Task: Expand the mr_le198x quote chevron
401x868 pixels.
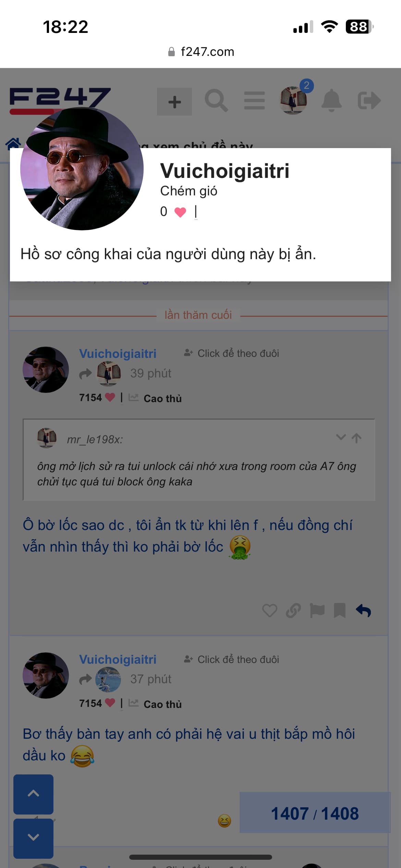Action: 341,437
